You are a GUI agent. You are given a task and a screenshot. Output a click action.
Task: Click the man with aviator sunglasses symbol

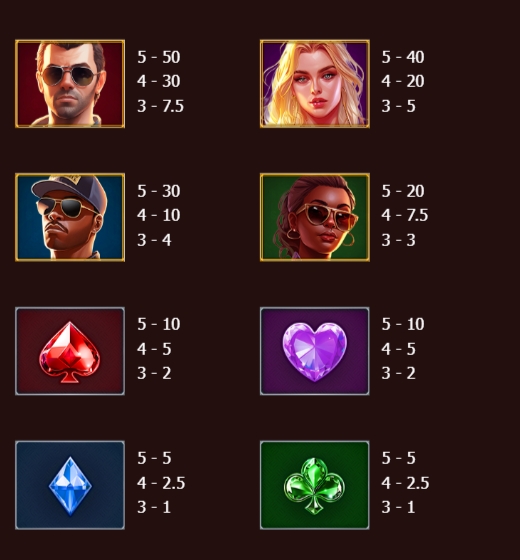point(70,84)
